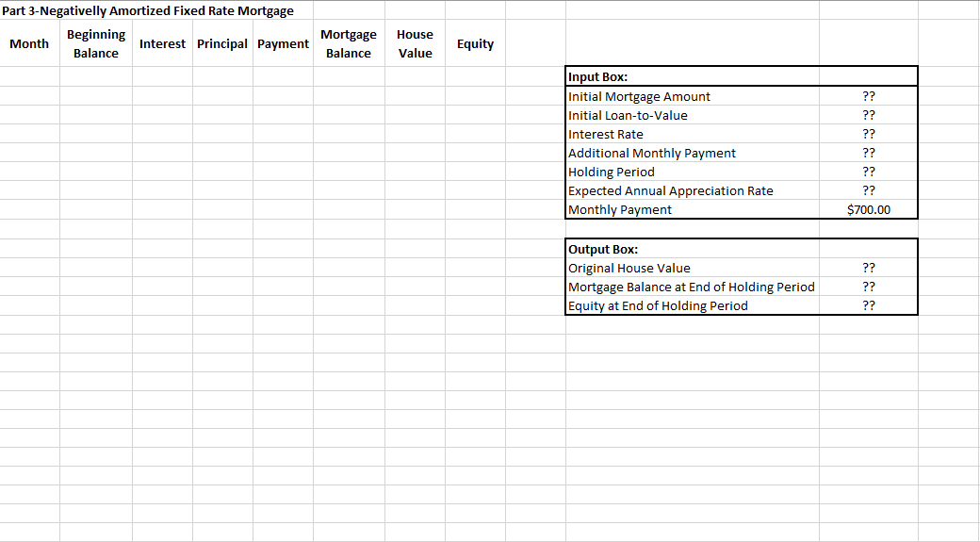The width and height of the screenshot is (980, 542).
Task: Select the Monthly Payment label cell
Action: pyautogui.click(x=693, y=209)
